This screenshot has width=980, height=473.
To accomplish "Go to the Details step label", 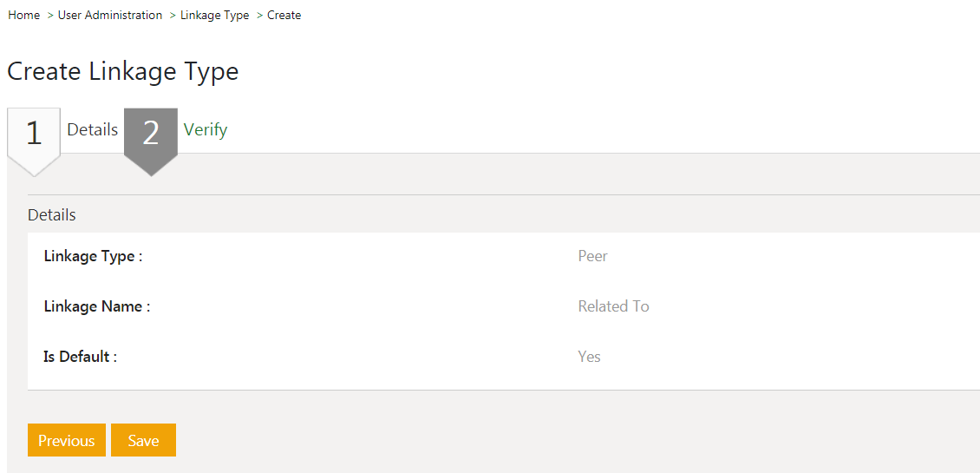I will pos(92,130).
